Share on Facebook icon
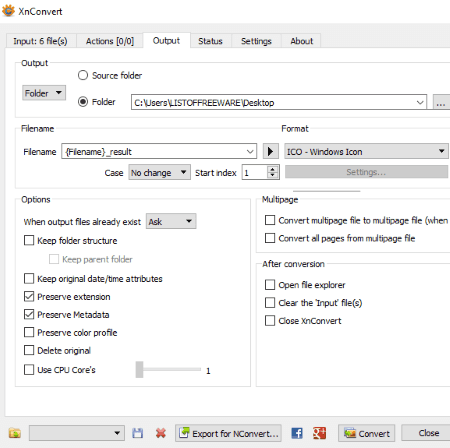 pyautogui.click(x=297, y=433)
